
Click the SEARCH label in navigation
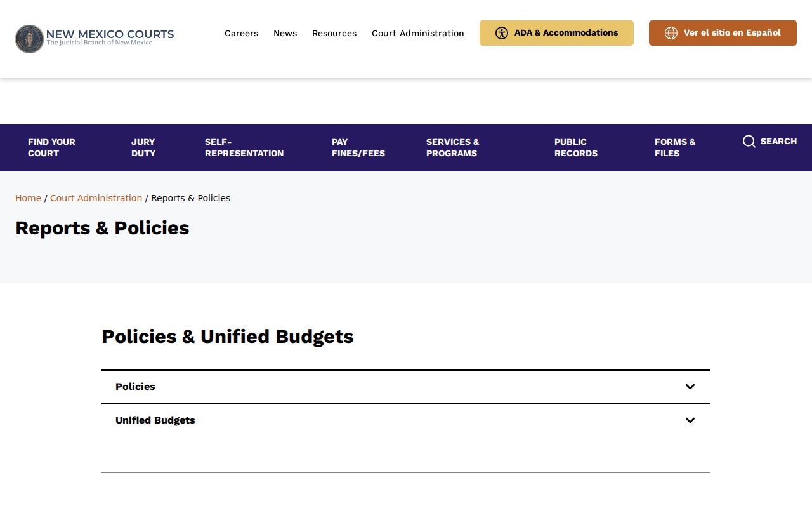[778, 142]
